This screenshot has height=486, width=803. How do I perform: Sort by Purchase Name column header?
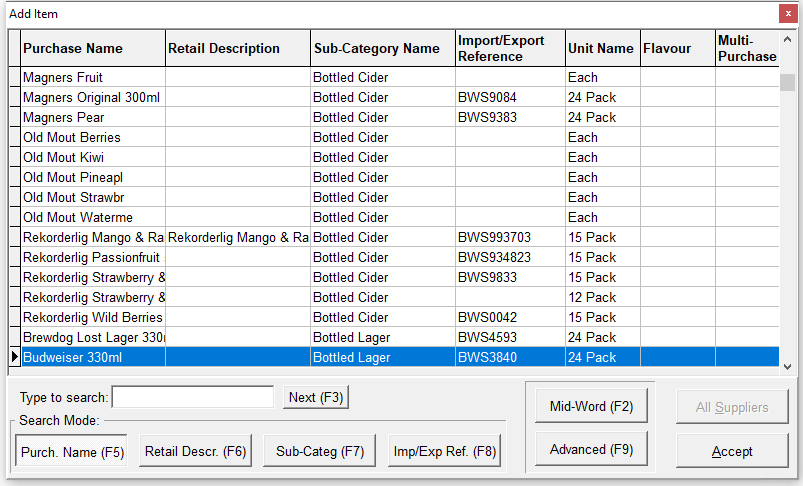click(x=92, y=48)
